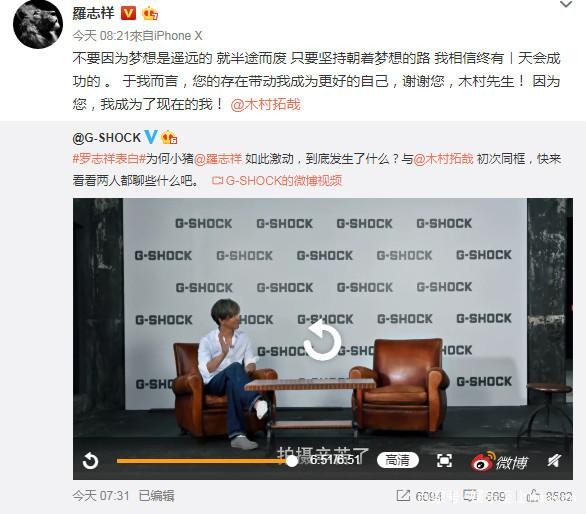Click the blue V badge beside G-SHOCK

(x=151, y=137)
